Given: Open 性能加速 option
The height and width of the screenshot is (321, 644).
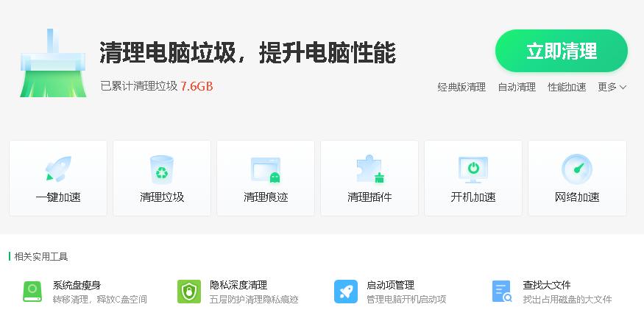Looking at the screenshot, I should pyautogui.click(x=567, y=87).
